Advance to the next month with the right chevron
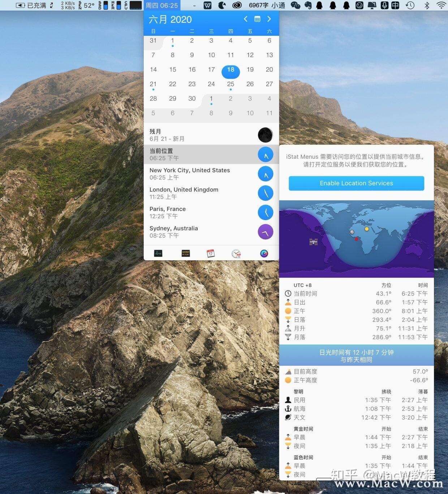448x494 pixels. 269,19
